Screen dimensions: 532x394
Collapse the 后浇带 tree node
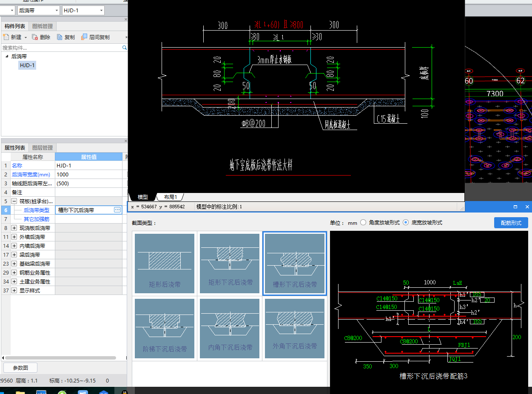point(6,56)
